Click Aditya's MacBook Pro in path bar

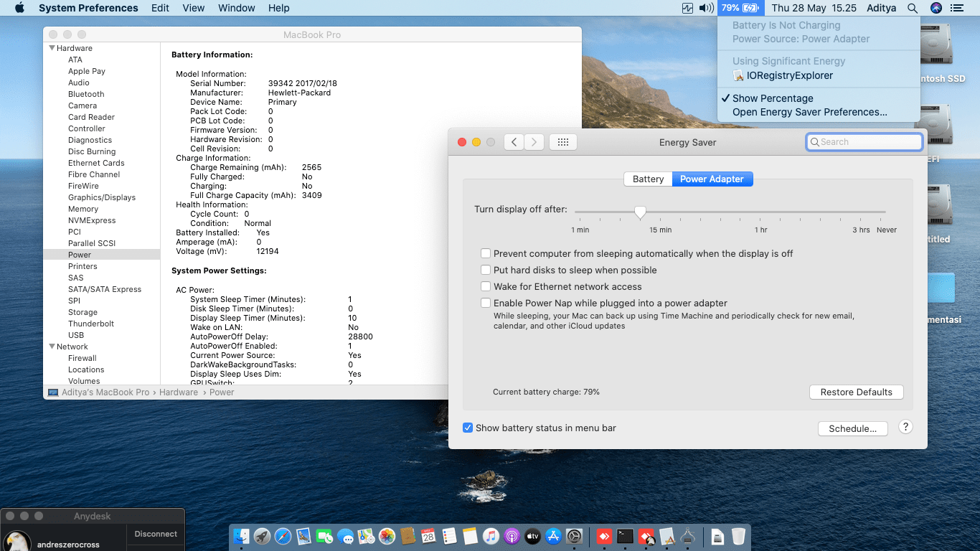pyautogui.click(x=99, y=392)
